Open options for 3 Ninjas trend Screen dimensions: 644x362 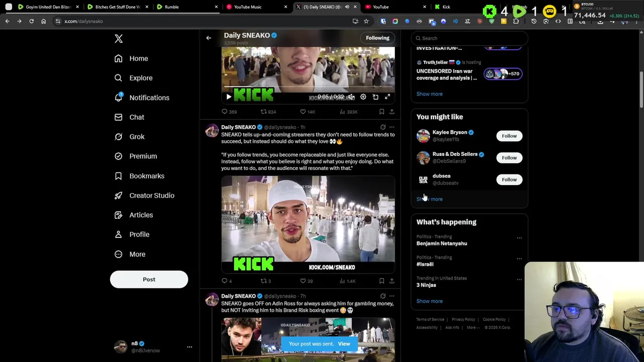tap(519, 280)
